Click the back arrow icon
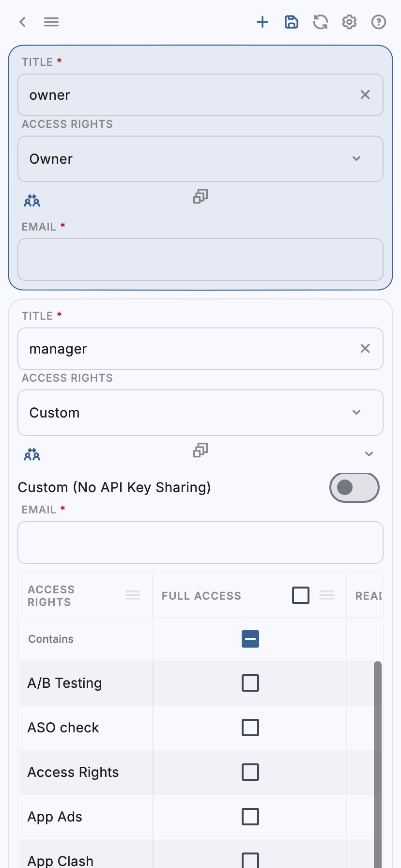The width and height of the screenshot is (401, 868). tap(22, 22)
